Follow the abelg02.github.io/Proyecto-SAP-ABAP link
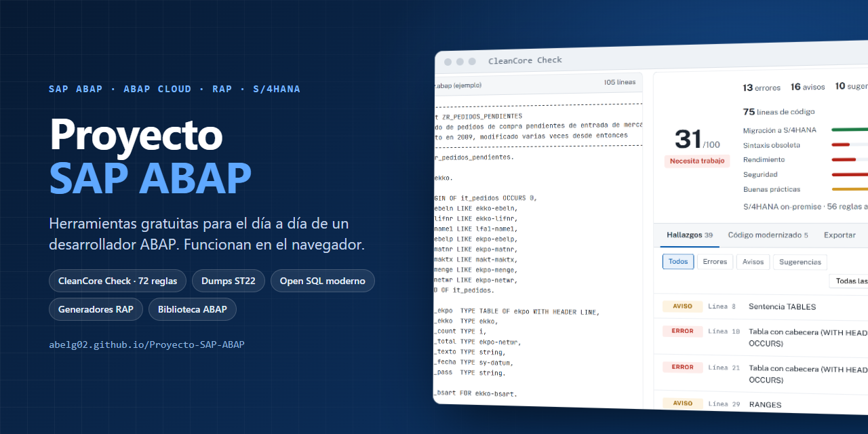Viewport: 868px width, 434px height. click(146, 344)
